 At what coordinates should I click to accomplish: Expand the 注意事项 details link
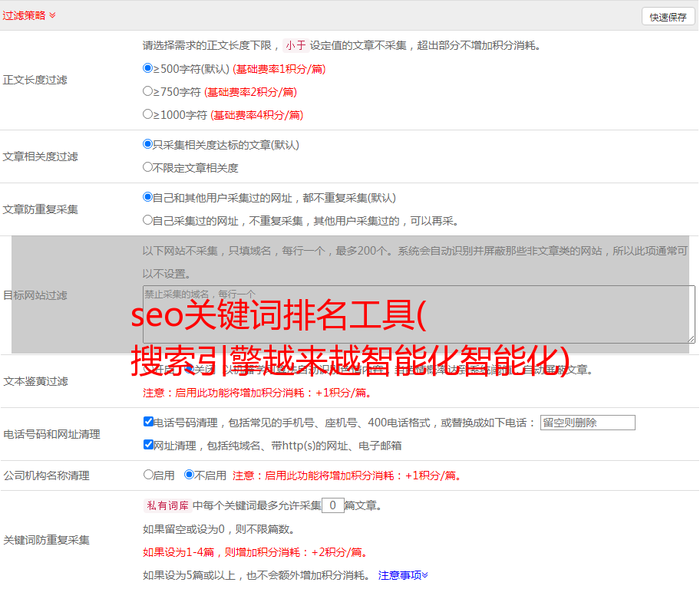403,575
